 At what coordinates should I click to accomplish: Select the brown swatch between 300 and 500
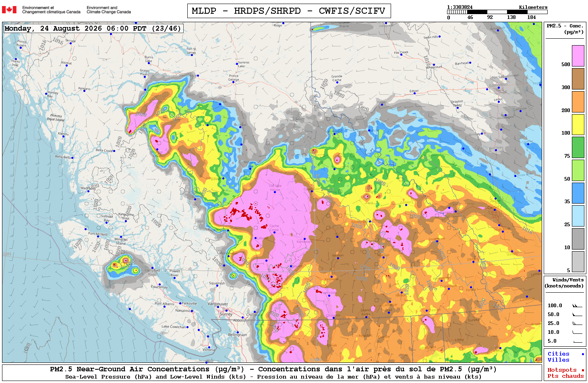coord(578,79)
